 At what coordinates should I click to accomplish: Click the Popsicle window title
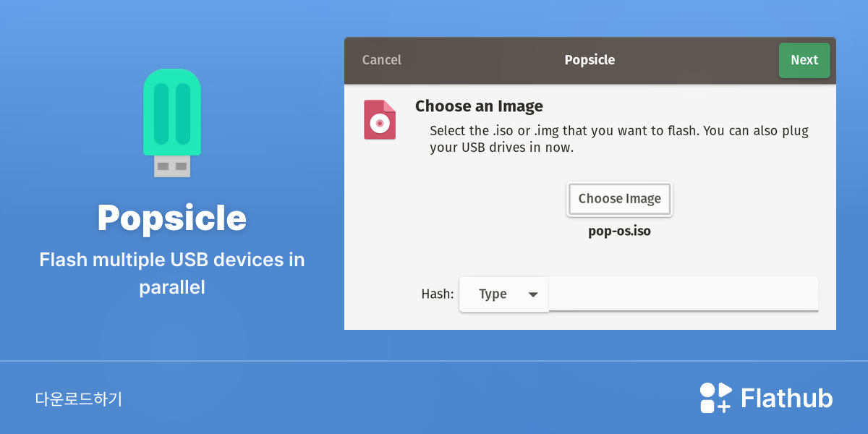point(590,60)
